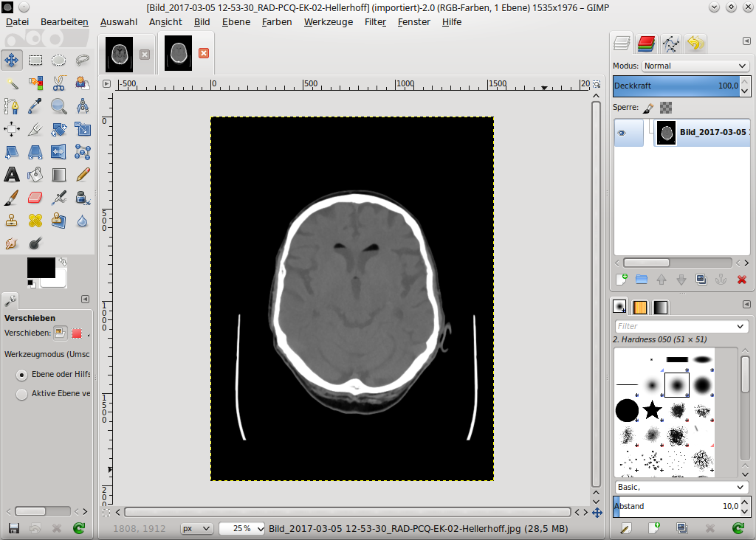Create a new layer in Layers panel
The height and width of the screenshot is (540, 756).
(622, 280)
